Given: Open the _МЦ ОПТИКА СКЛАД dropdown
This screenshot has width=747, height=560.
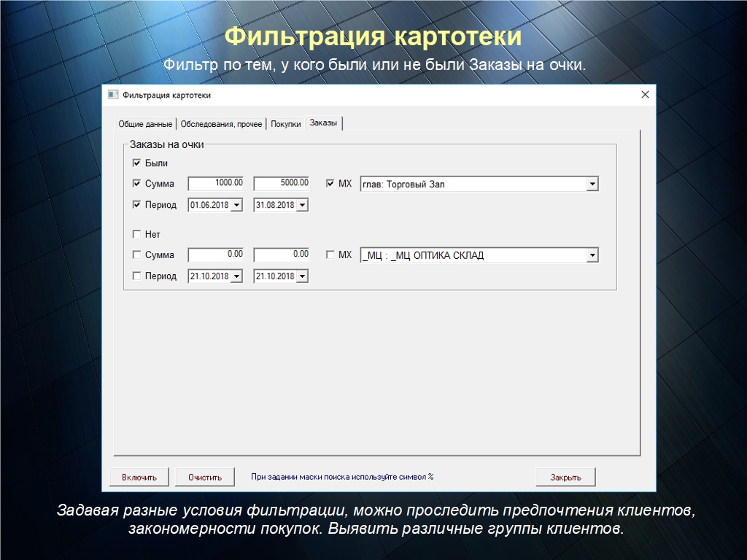Looking at the screenshot, I should coord(592,255).
